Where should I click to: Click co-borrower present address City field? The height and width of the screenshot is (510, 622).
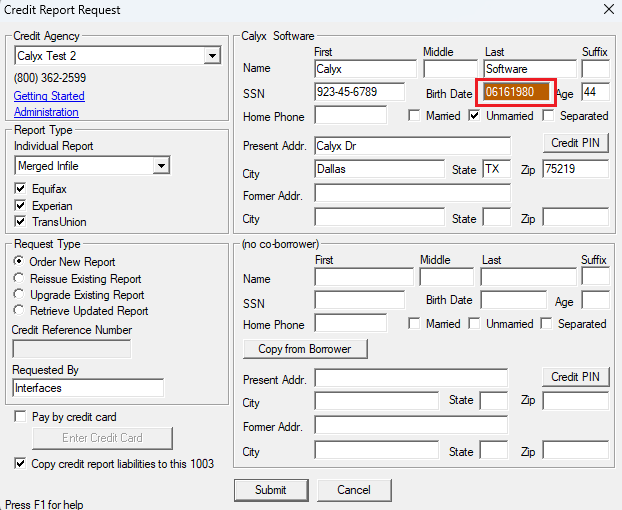[376, 401]
